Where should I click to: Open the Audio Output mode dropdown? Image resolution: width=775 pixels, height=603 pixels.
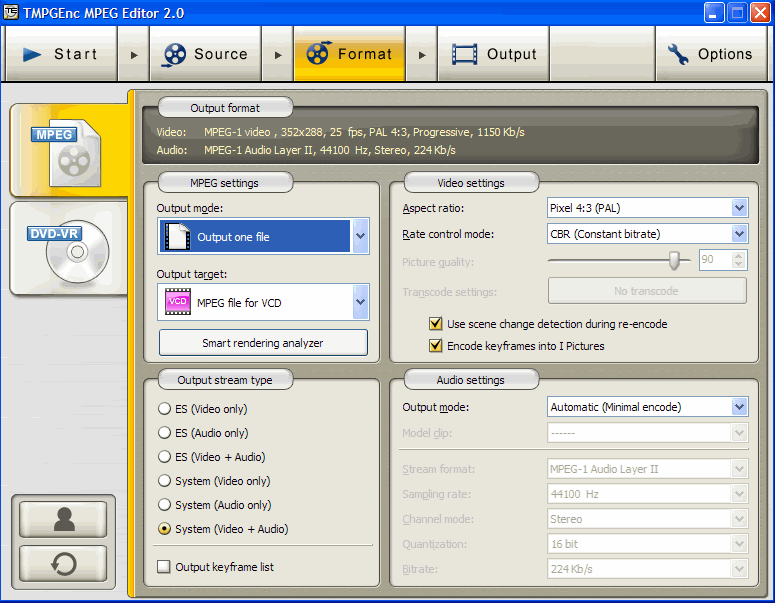click(x=739, y=407)
